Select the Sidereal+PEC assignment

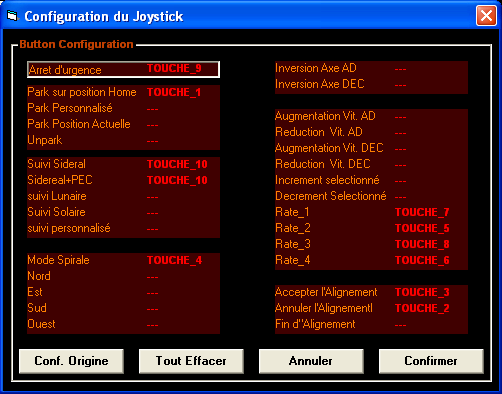point(123,180)
